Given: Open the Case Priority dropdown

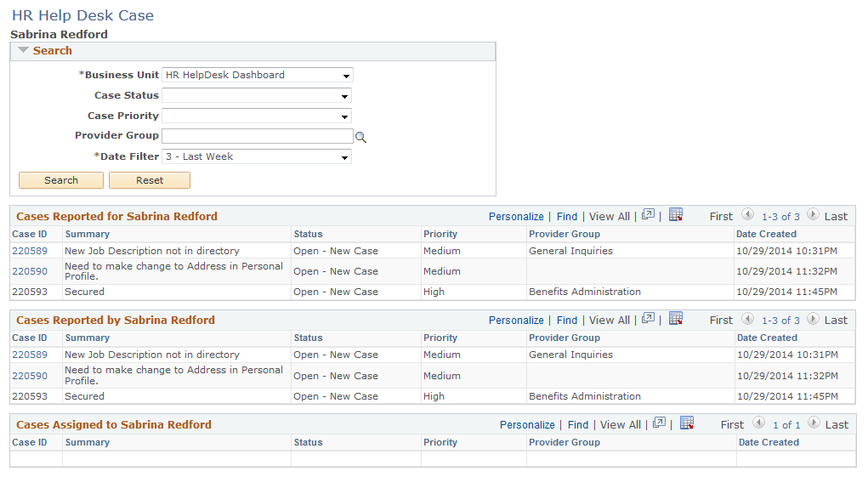Looking at the screenshot, I should 256,116.
